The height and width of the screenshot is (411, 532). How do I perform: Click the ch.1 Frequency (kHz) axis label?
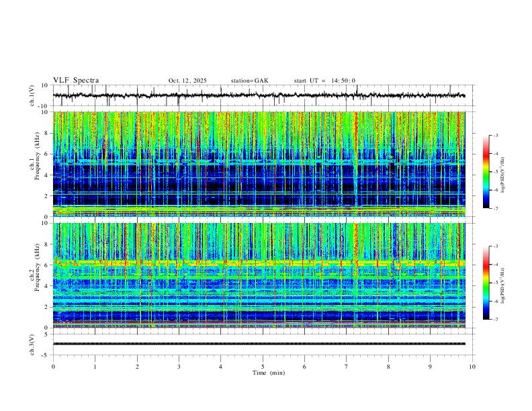coord(35,154)
